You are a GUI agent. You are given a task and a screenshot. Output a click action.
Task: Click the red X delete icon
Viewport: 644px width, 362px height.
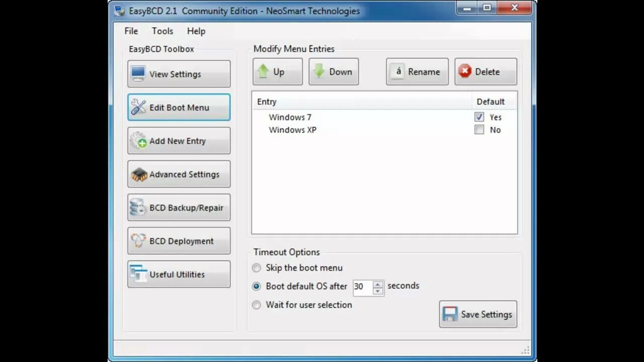click(465, 71)
